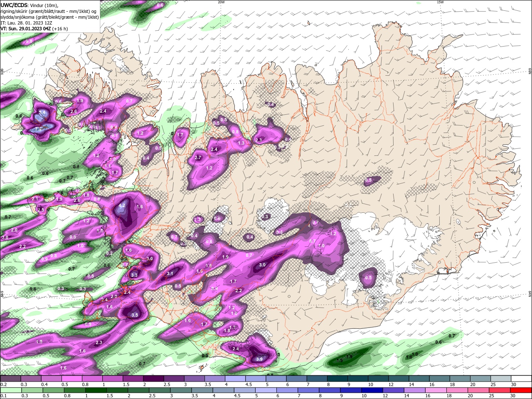The width and height of the screenshot is (532, 399).
Task: Click the darkest purple legend swatch between 2 and 2.5
Action: pyautogui.click(x=153, y=379)
